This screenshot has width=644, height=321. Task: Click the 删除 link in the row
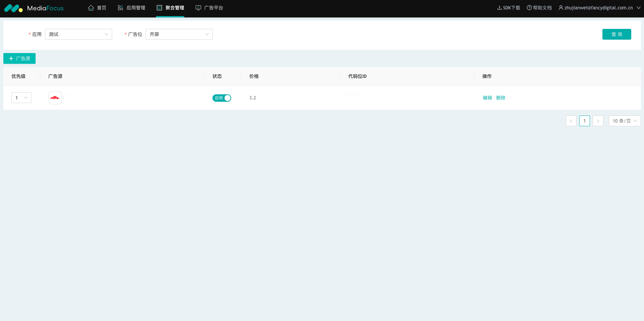pos(501,98)
